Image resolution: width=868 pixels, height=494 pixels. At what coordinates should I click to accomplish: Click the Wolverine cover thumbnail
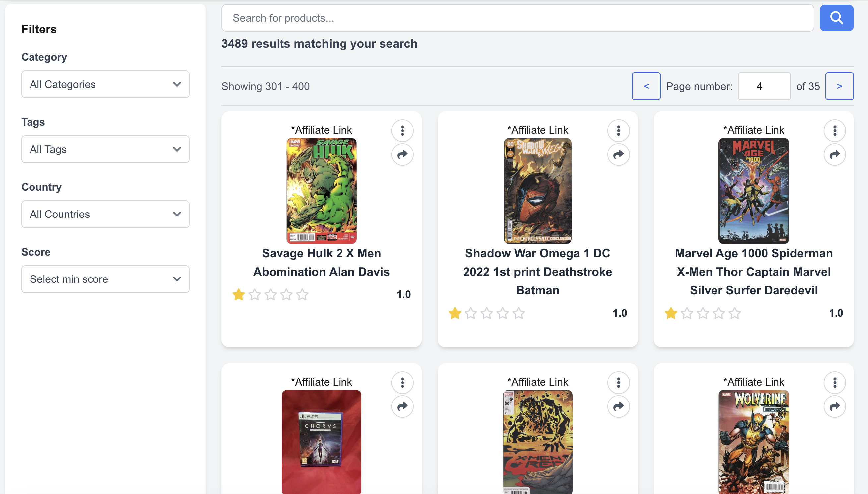pyautogui.click(x=753, y=442)
